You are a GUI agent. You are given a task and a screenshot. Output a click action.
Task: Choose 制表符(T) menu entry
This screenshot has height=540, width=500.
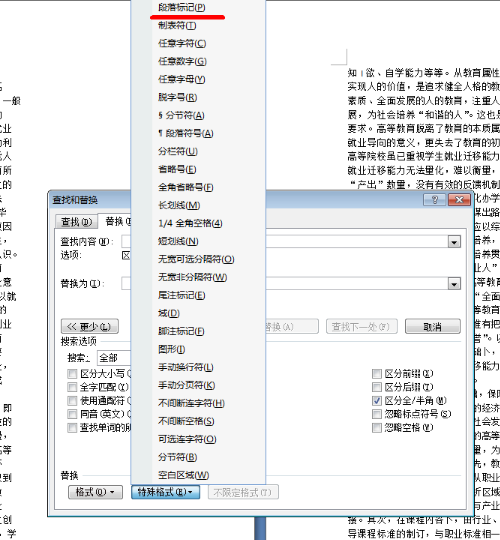click(177, 25)
